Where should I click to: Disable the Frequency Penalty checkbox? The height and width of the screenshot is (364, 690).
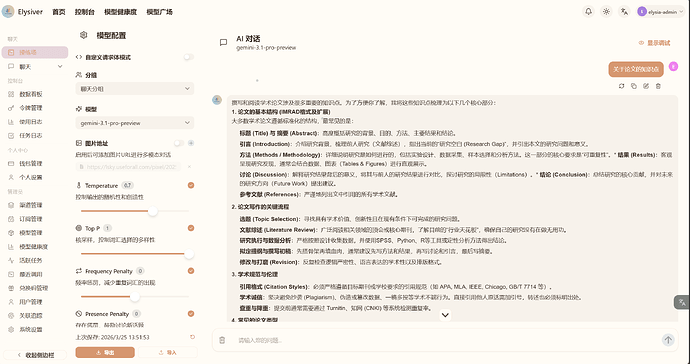tap(191, 271)
